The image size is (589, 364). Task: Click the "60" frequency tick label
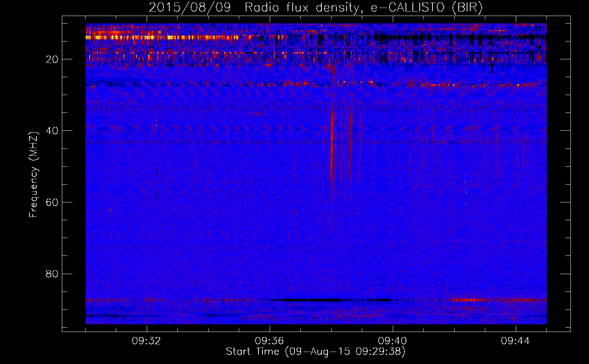pyautogui.click(x=52, y=202)
